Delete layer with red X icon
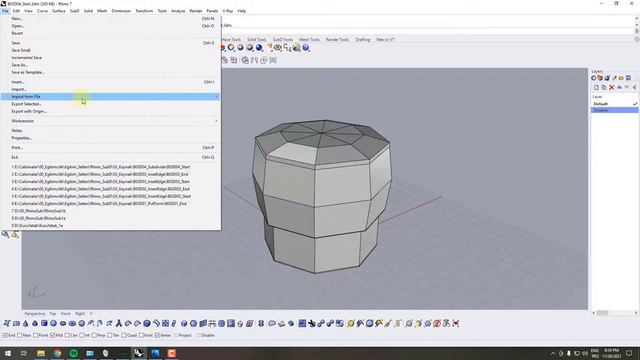 click(x=611, y=87)
